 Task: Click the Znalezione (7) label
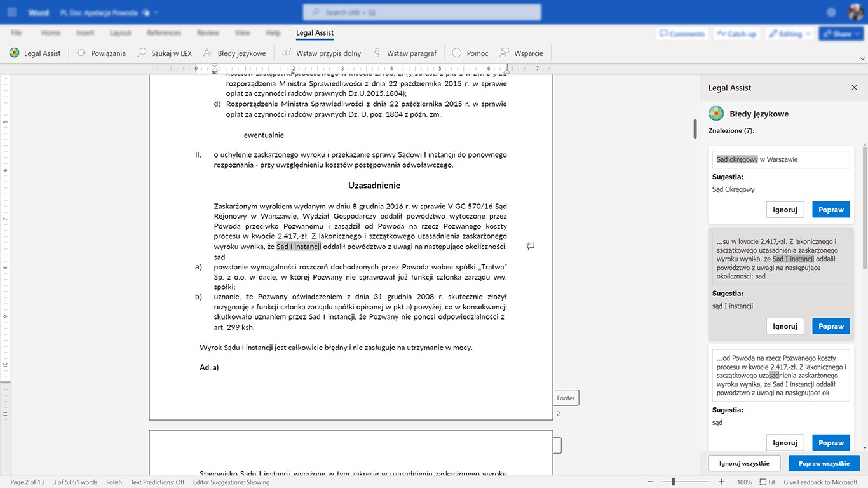click(x=731, y=131)
